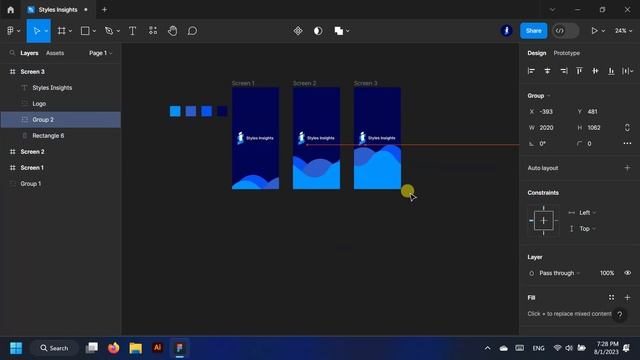Click the mask icon in toolbar
This screenshot has width=640, height=360.
pyautogui.click(x=318, y=31)
